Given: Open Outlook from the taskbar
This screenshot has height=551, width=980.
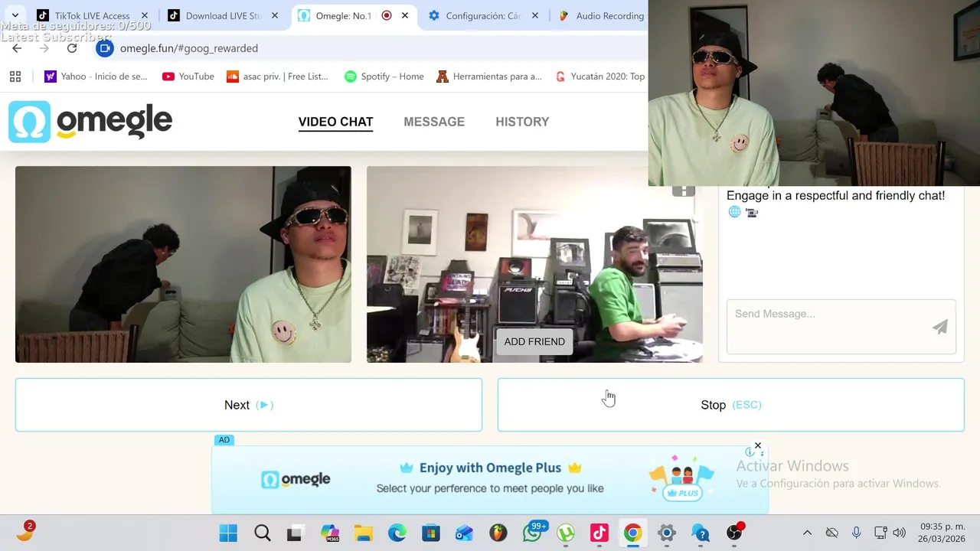Looking at the screenshot, I should point(464,533).
